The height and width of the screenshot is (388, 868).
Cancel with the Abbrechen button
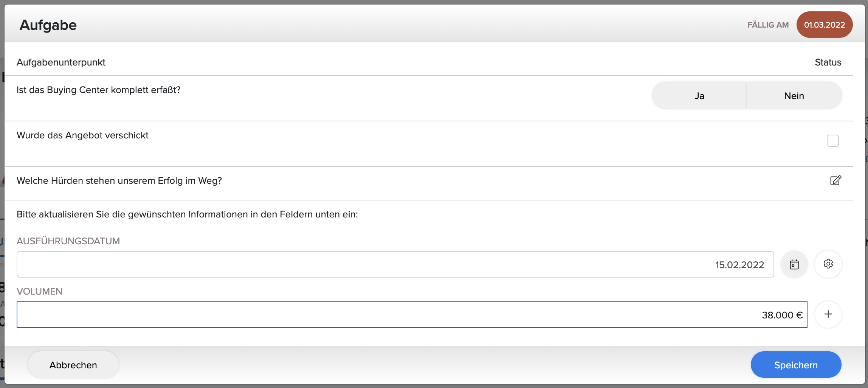[x=73, y=365]
